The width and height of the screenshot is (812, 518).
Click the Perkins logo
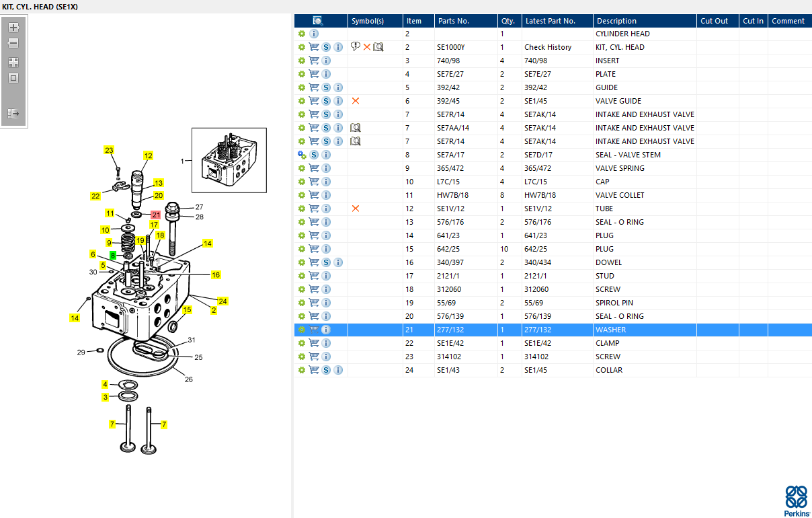tap(797, 501)
